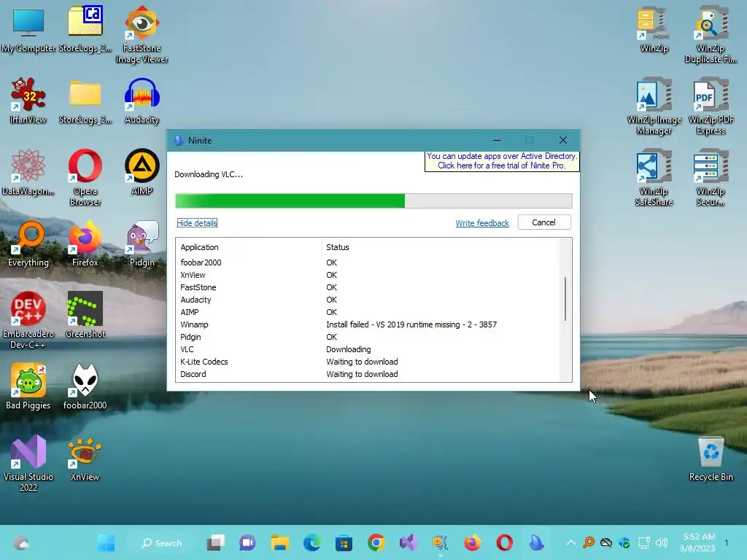Select the Pidgin row in Ninite list
This screenshot has height=560, width=747.
coord(367,337)
